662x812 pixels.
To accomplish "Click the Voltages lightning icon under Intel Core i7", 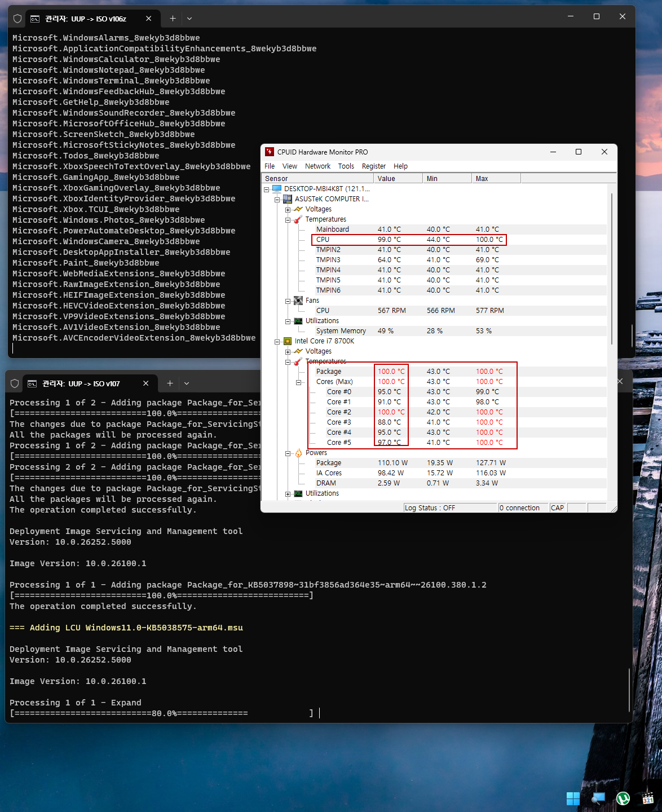I will click(298, 351).
